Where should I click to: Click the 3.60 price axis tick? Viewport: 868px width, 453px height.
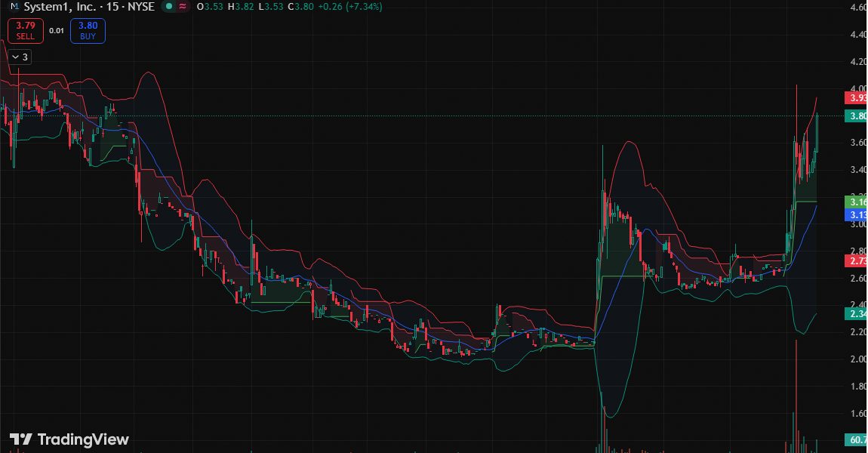[859, 143]
